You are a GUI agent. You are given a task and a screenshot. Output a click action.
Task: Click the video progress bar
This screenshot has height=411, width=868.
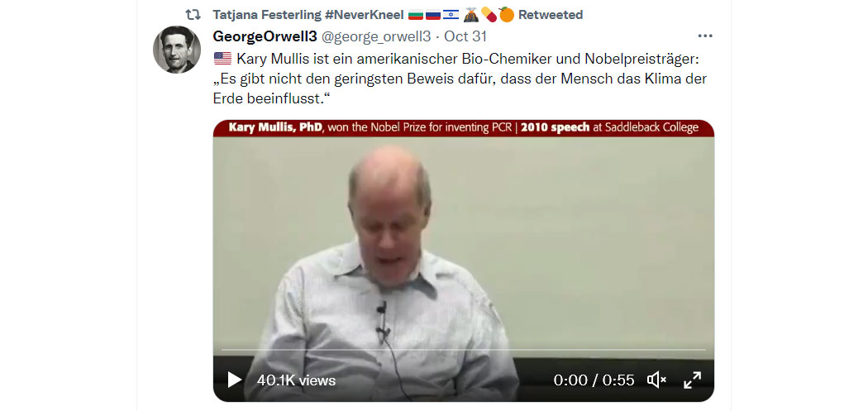click(463, 350)
